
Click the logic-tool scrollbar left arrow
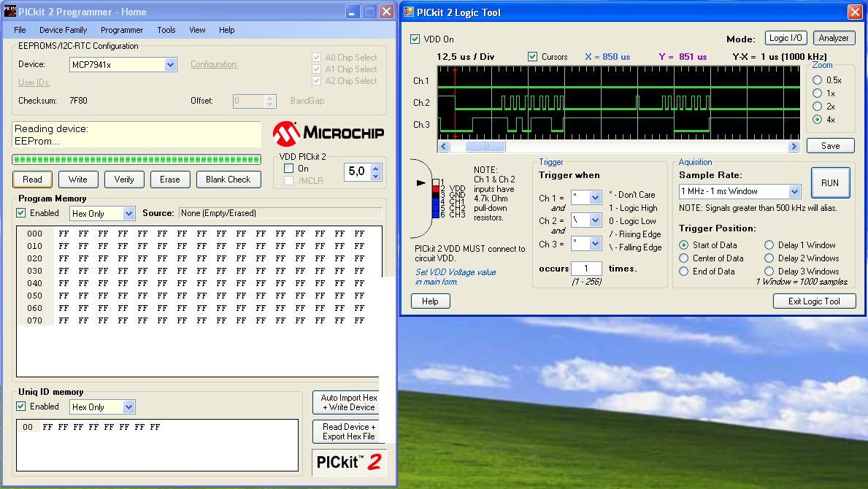[443, 147]
